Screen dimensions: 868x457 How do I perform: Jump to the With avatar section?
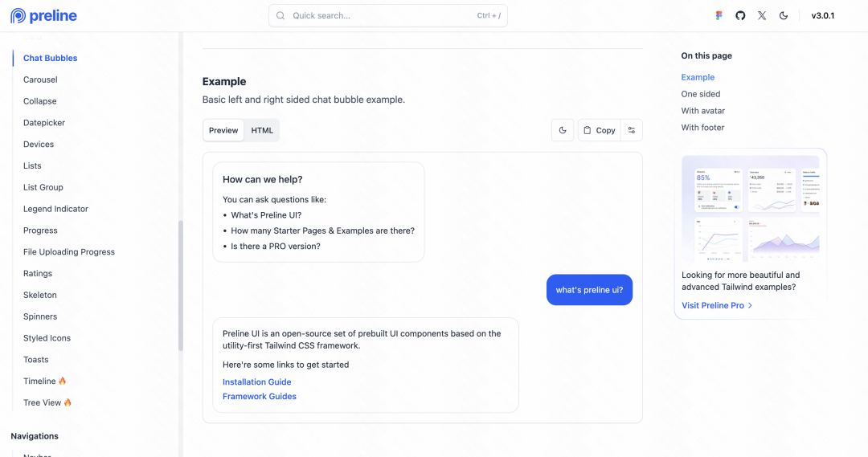point(702,111)
